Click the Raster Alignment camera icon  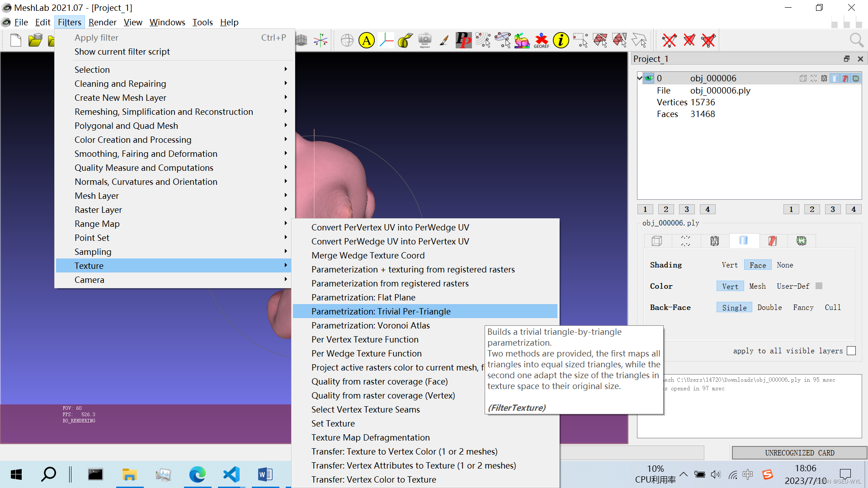(425, 41)
